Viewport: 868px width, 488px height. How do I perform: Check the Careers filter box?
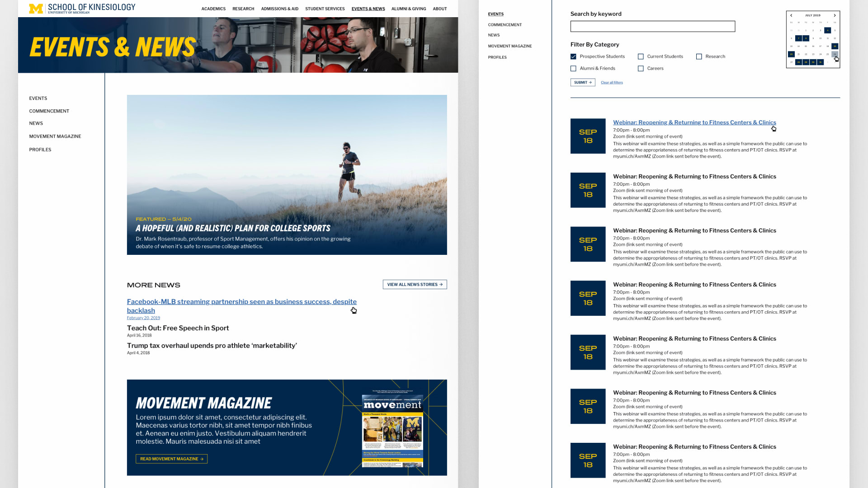coord(641,69)
